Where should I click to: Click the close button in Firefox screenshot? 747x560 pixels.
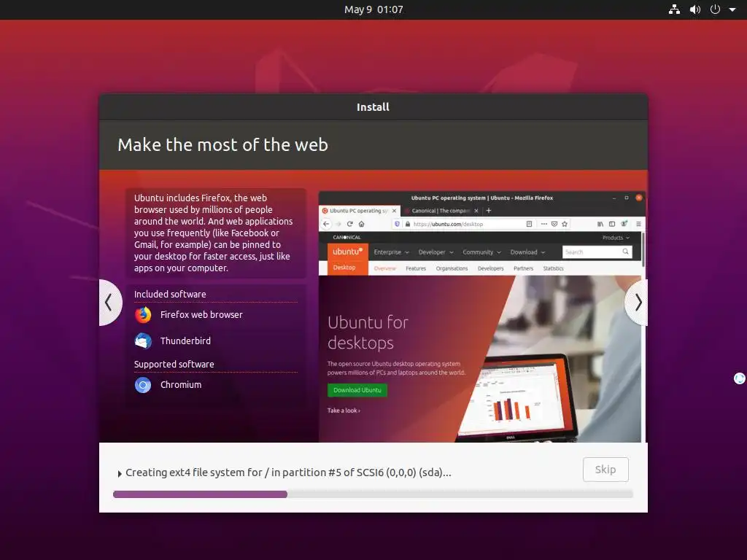pyautogui.click(x=639, y=198)
